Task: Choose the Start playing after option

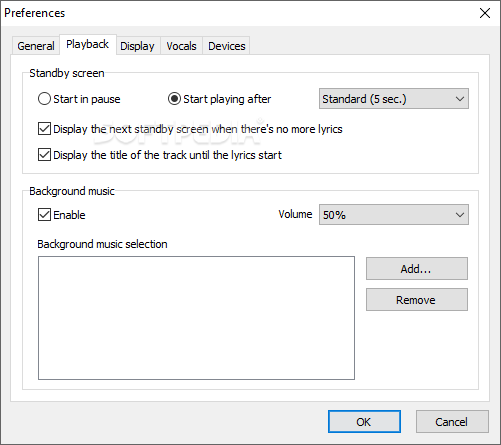Action: (174, 99)
